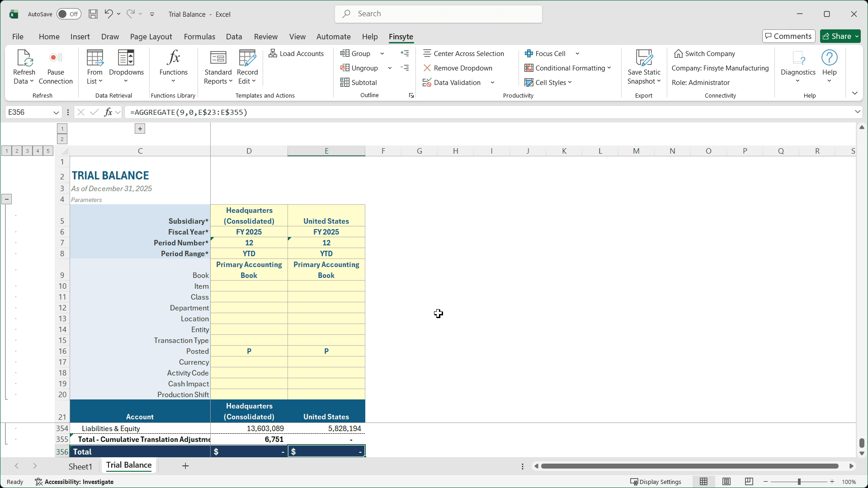Click Switch Company button
This screenshot has width=868, height=488.
click(x=705, y=53)
